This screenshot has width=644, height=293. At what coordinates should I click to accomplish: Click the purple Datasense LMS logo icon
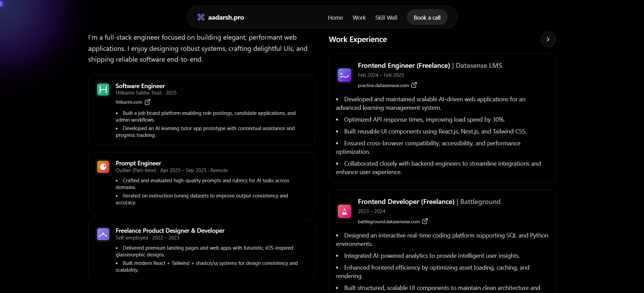(x=345, y=75)
